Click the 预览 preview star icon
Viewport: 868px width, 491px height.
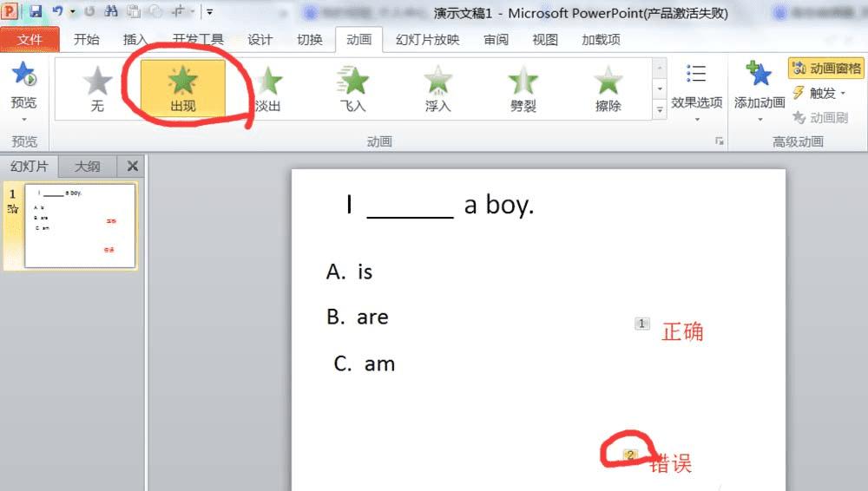[23, 75]
